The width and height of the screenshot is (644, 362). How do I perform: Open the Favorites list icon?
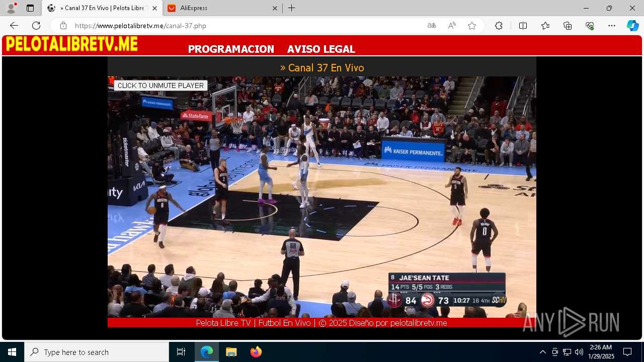tap(545, 26)
